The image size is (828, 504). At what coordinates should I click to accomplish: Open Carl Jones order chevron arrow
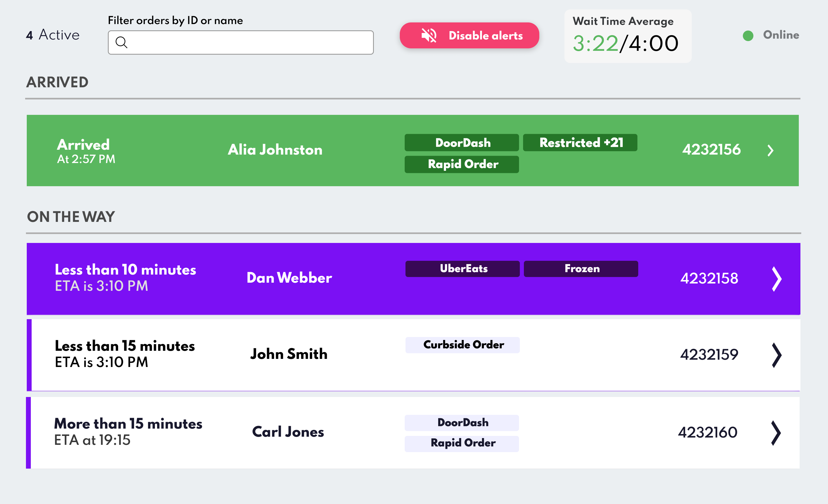click(x=776, y=433)
